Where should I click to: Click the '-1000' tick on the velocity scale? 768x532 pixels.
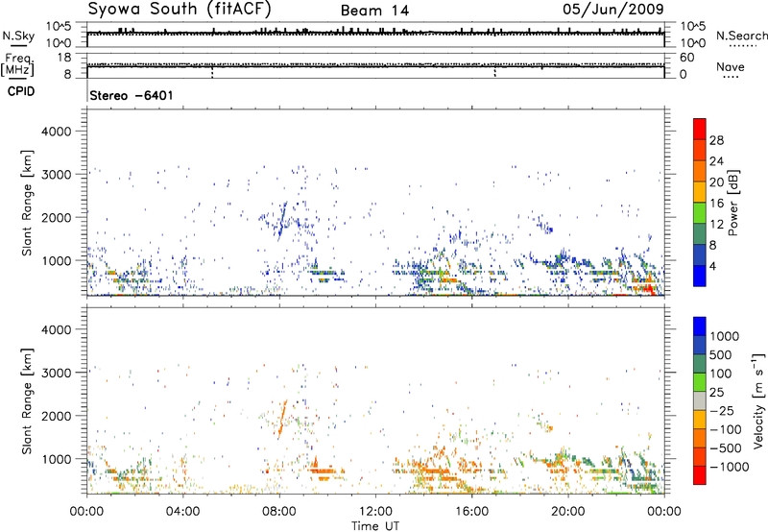(x=729, y=467)
